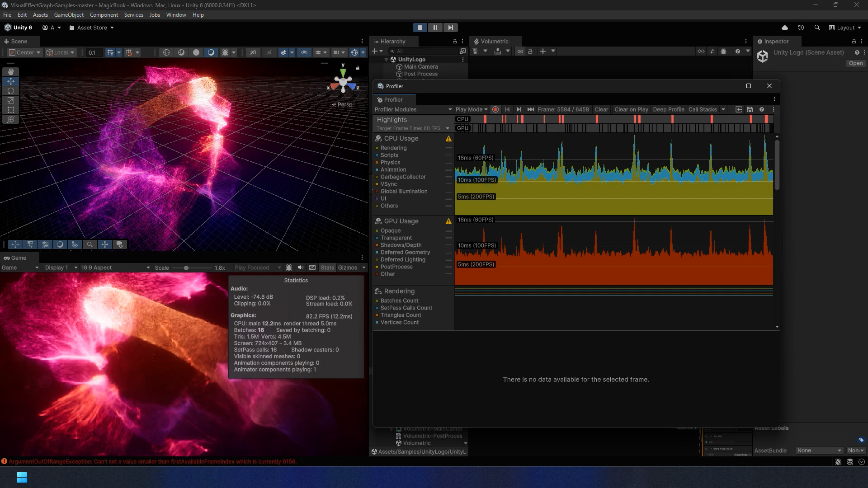Open the Unity cloud icon
868x488 pixels.
click(785, 28)
